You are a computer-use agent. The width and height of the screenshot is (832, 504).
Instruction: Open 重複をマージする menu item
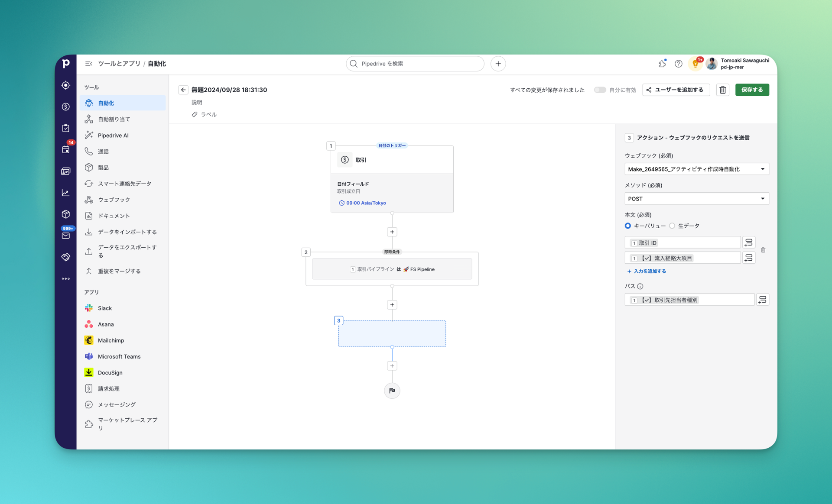point(123,271)
